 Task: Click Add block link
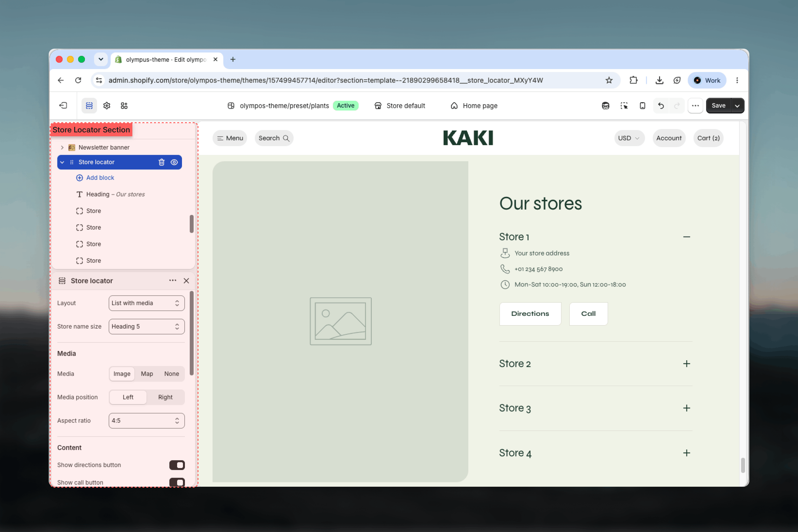tap(95, 177)
